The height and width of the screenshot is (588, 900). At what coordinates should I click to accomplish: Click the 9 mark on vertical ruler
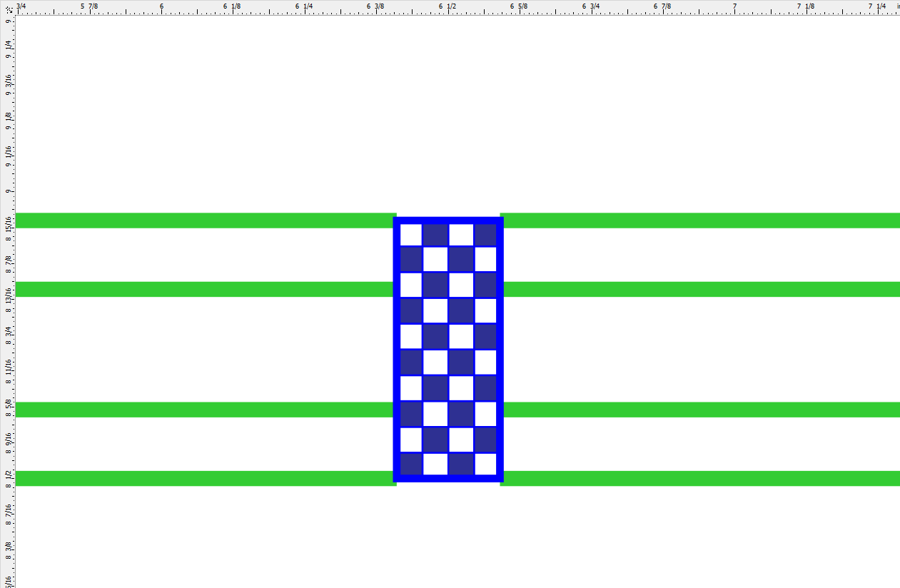(x=7, y=192)
